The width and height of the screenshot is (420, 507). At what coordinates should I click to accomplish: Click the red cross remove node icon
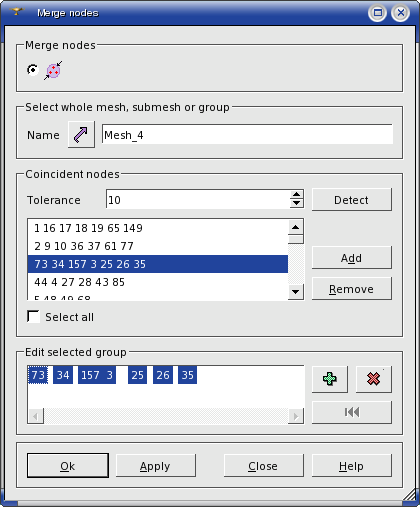(374, 379)
